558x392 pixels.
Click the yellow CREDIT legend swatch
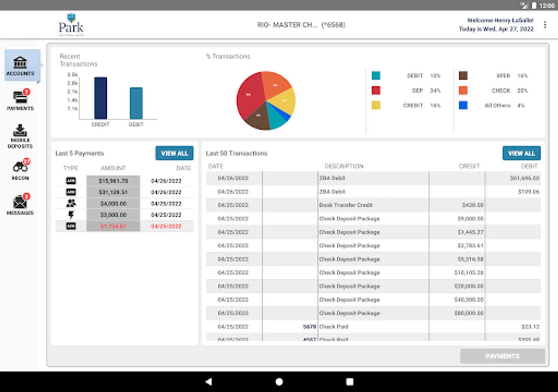[376, 105]
